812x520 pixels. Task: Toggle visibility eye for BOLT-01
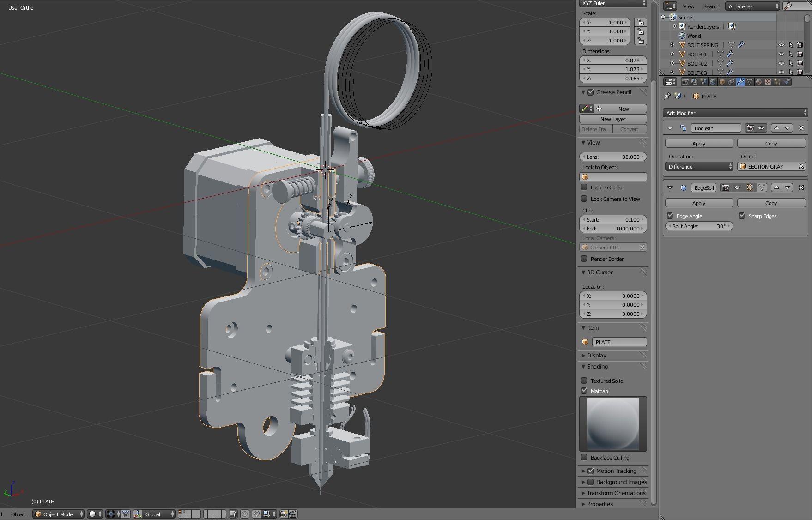(782, 54)
